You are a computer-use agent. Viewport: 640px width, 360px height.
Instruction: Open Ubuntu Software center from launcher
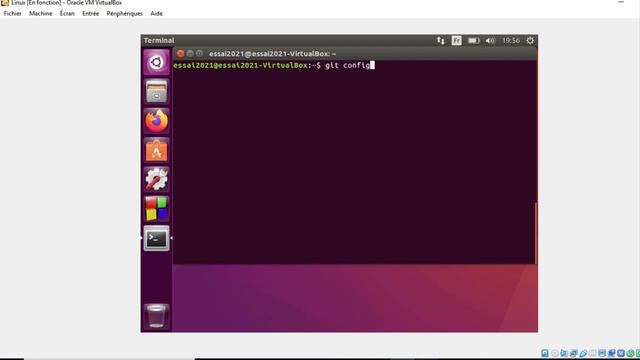[156, 150]
